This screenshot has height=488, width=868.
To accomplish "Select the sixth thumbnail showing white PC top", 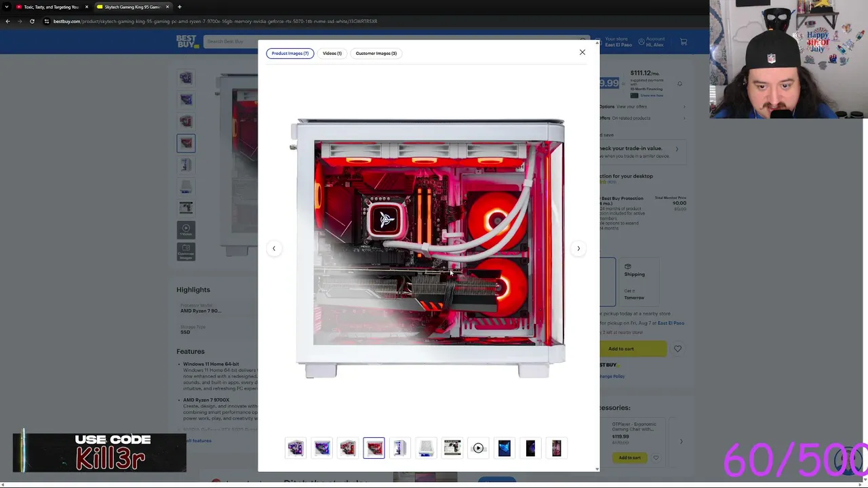I will [x=426, y=448].
